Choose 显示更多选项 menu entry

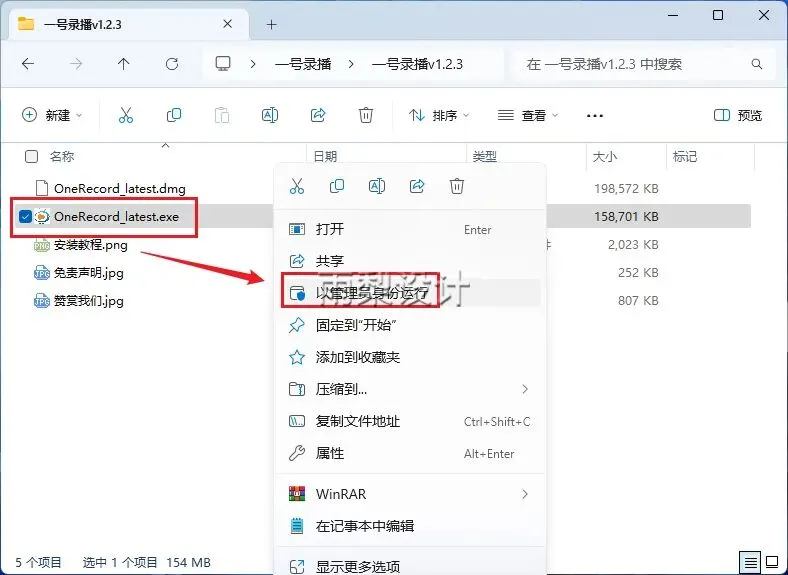coord(410,566)
